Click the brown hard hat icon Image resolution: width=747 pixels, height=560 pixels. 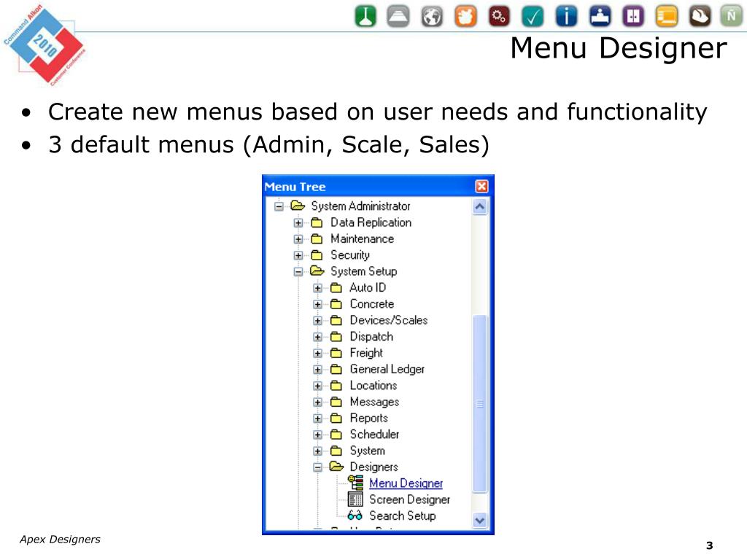(x=700, y=16)
